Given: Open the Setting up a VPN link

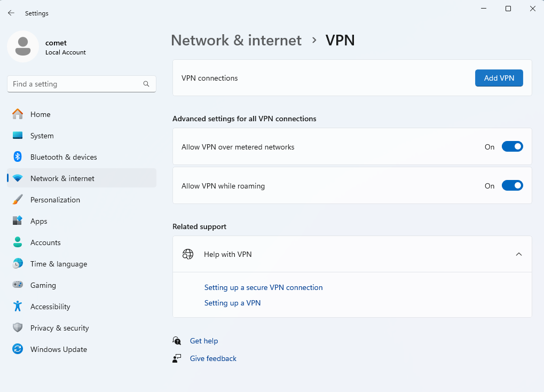Looking at the screenshot, I should point(232,303).
